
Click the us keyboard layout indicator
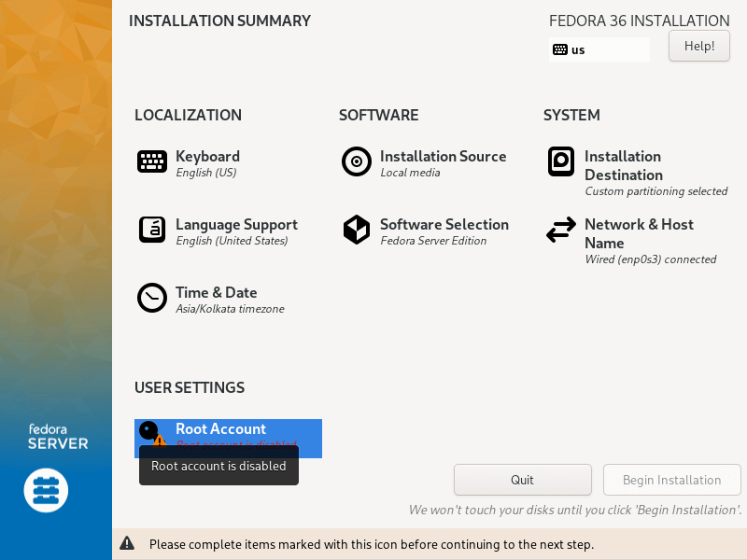599,49
